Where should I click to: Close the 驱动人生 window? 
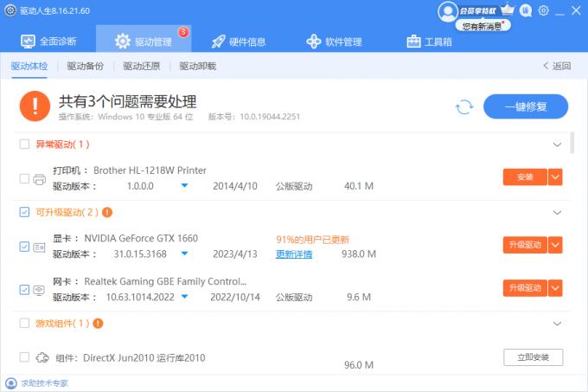(x=577, y=10)
